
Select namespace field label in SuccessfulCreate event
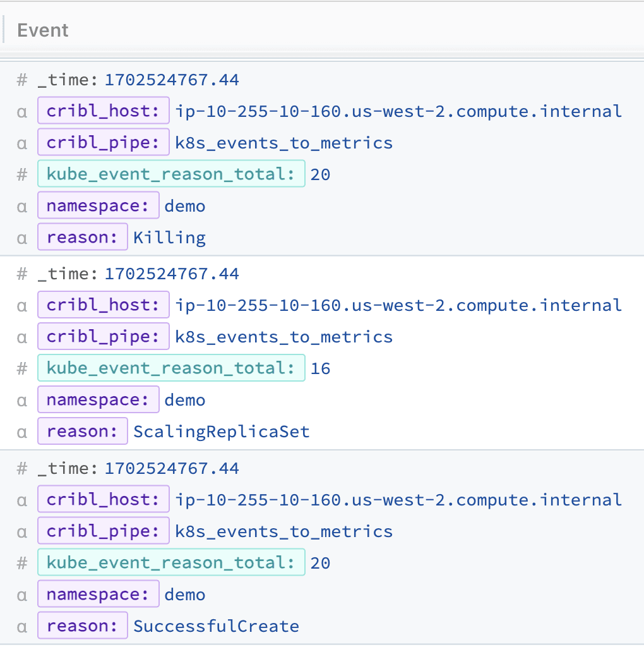pos(97,595)
